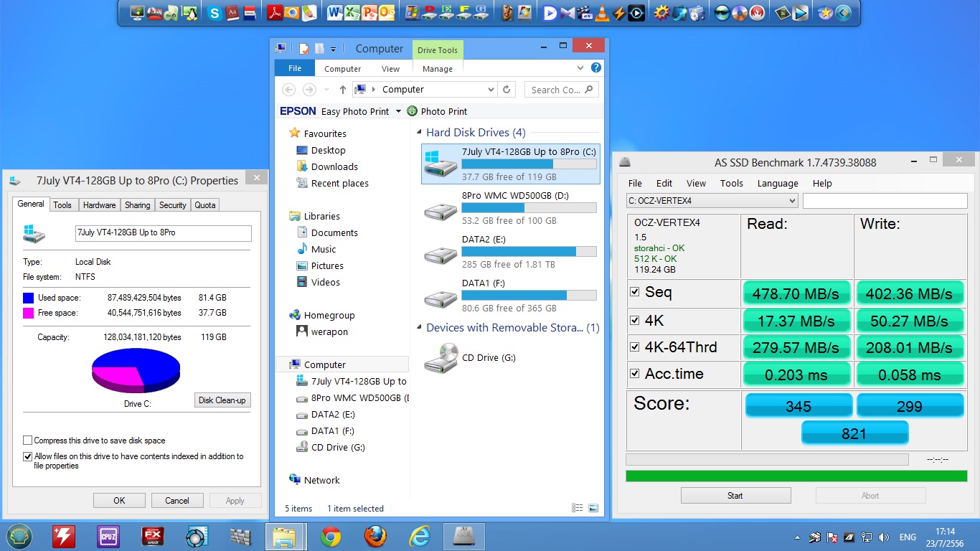Show hidden icons in the system tray
Screen dimensions: 980x551
797,537
